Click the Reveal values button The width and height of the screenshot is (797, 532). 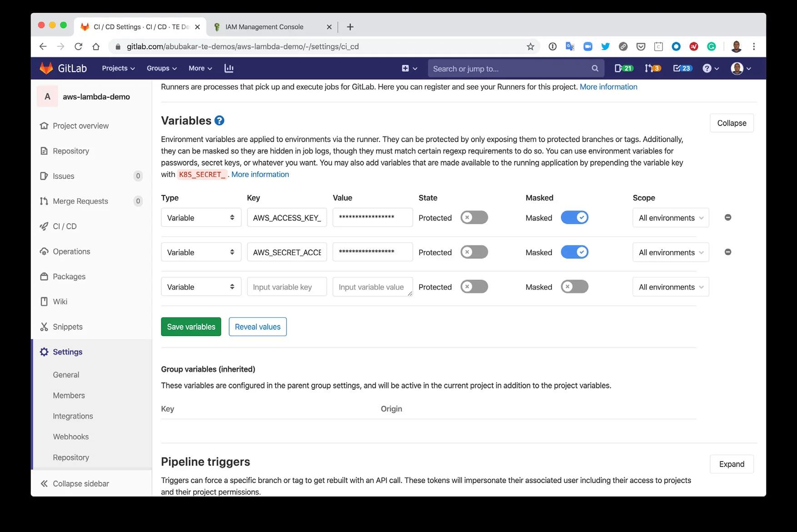[257, 327]
